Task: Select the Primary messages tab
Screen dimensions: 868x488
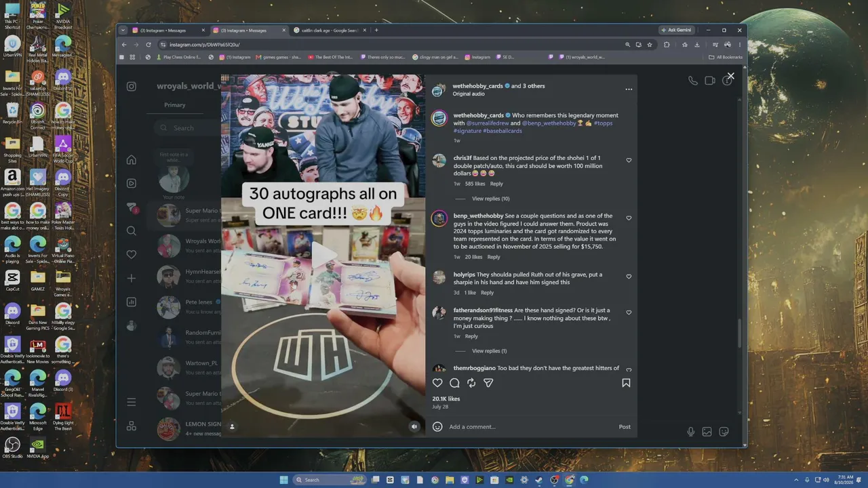Action: click(174, 105)
